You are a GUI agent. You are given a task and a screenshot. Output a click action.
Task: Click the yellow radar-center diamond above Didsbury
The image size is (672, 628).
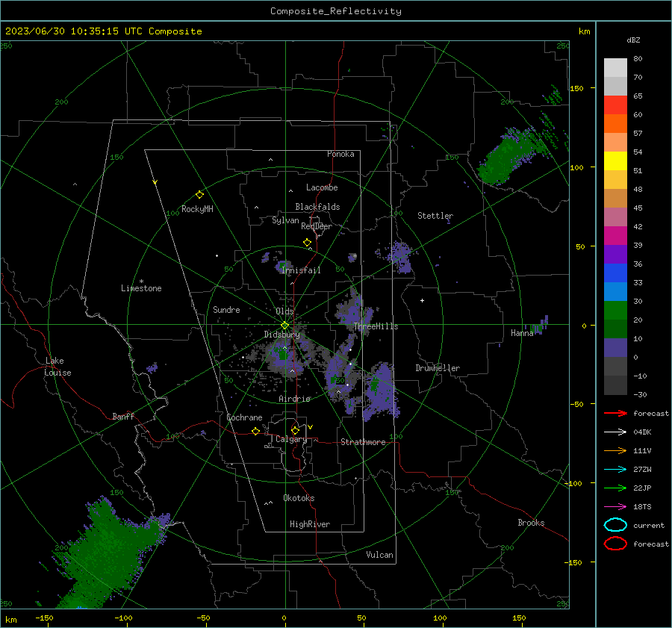(284, 326)
